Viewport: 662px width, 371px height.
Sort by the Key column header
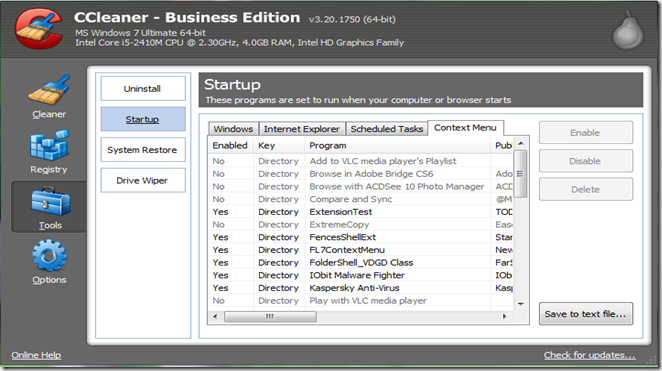click(x=279, y=146)
